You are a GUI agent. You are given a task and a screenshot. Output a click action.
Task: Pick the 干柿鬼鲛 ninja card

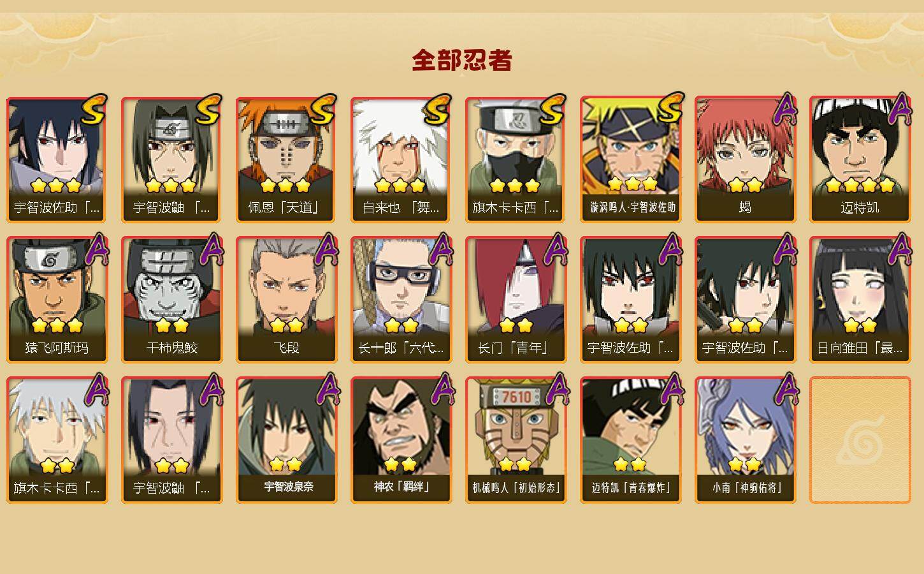[x=171, y=300]
